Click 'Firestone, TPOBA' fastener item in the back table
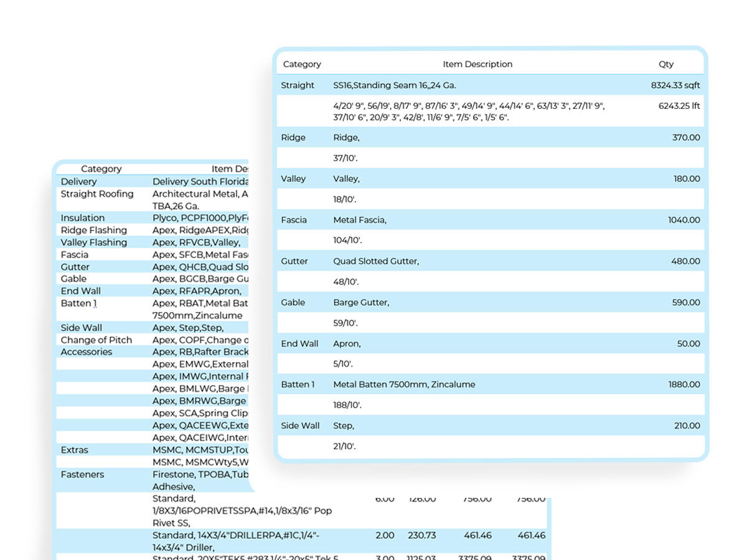Screen dimensions: 747x560 click(x=200, y=474)
